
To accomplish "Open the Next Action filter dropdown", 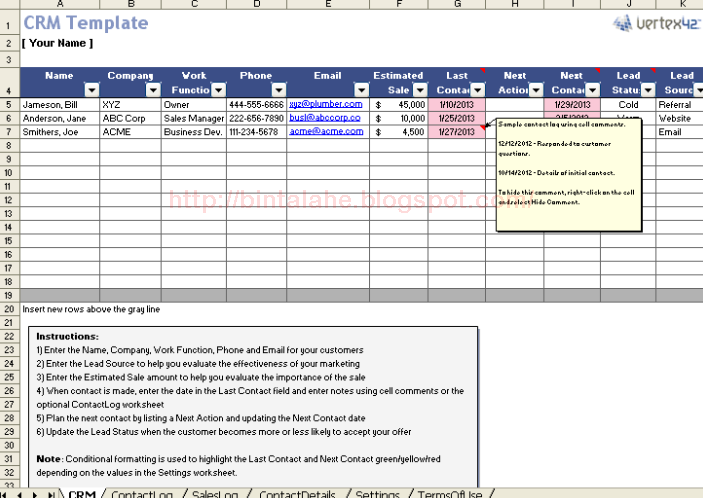I will pos(536,90).
